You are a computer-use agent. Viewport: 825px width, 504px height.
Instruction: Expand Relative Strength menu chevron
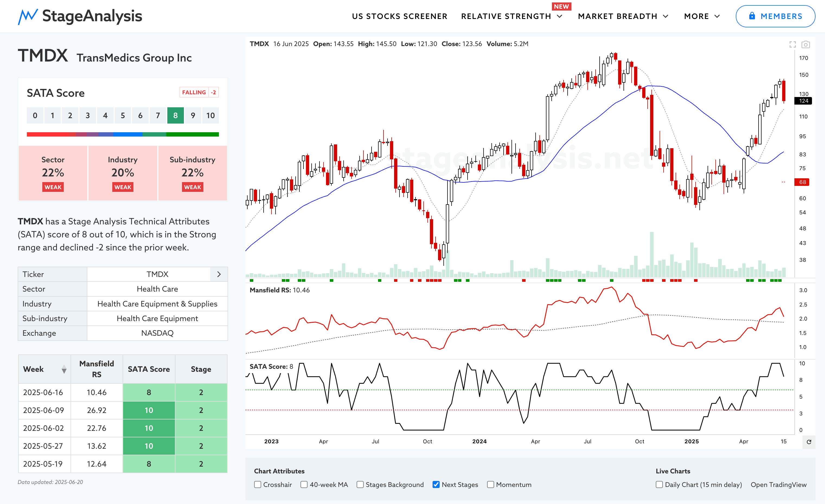tap(559, 16)
